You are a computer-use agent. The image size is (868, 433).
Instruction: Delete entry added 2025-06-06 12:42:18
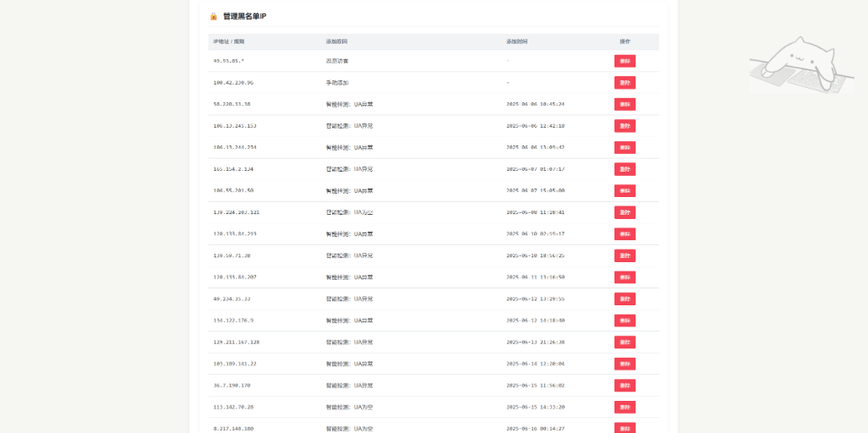tap(625, 126)
